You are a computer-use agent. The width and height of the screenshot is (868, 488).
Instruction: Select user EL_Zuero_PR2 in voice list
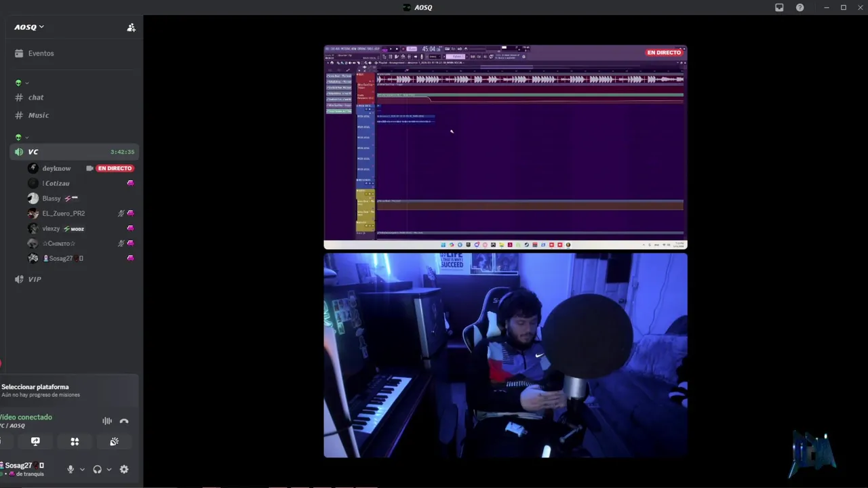(x=64, y=213)
